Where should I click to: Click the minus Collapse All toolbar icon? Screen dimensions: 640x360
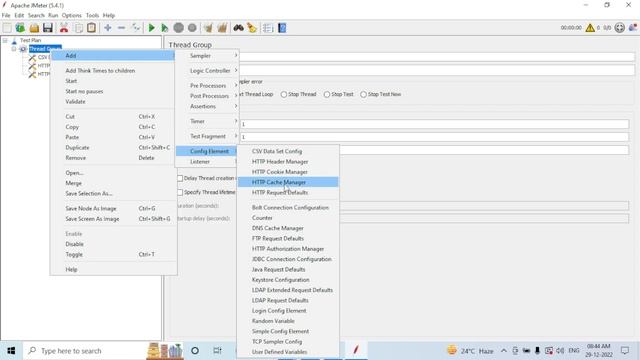click(121, 28)
